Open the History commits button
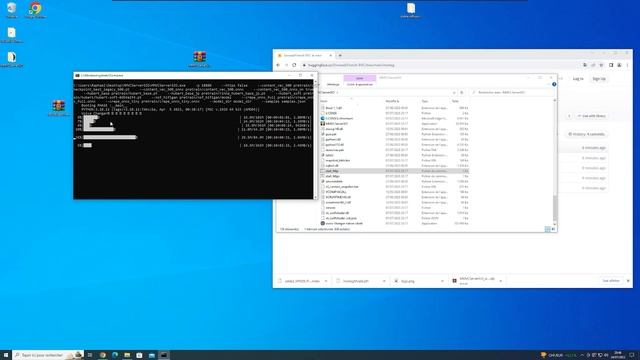Viewport: 640px width, 360px height. coord(587,134)
